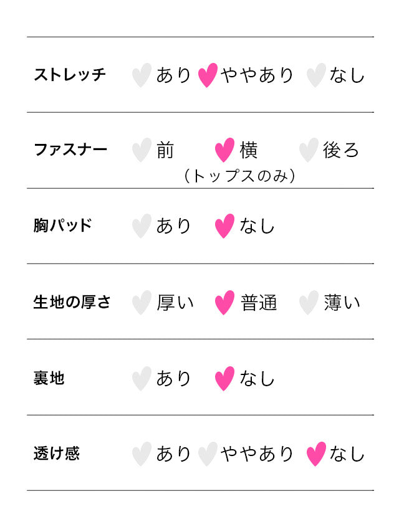Click the pink heart beside ストレッチ ややあり
399x532 pixels.
coord(208,75)
